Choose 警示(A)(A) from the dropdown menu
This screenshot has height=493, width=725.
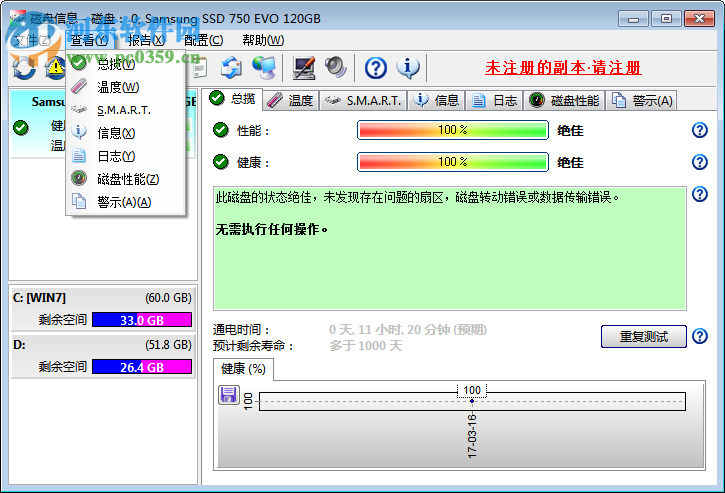[125, 202]
